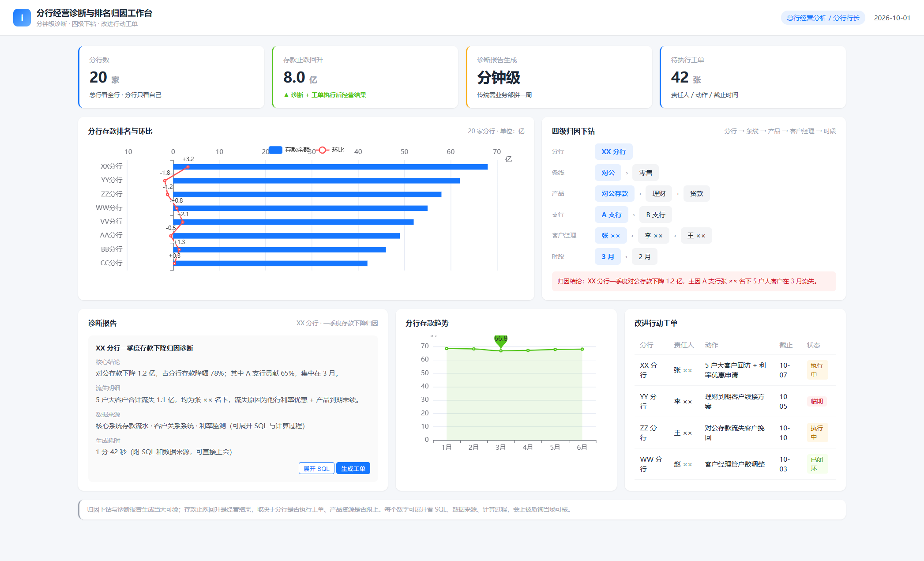Viewport: 924px width, 561px height.
Task: Click the 3月 data point on trend line
Action: [501, 351]
